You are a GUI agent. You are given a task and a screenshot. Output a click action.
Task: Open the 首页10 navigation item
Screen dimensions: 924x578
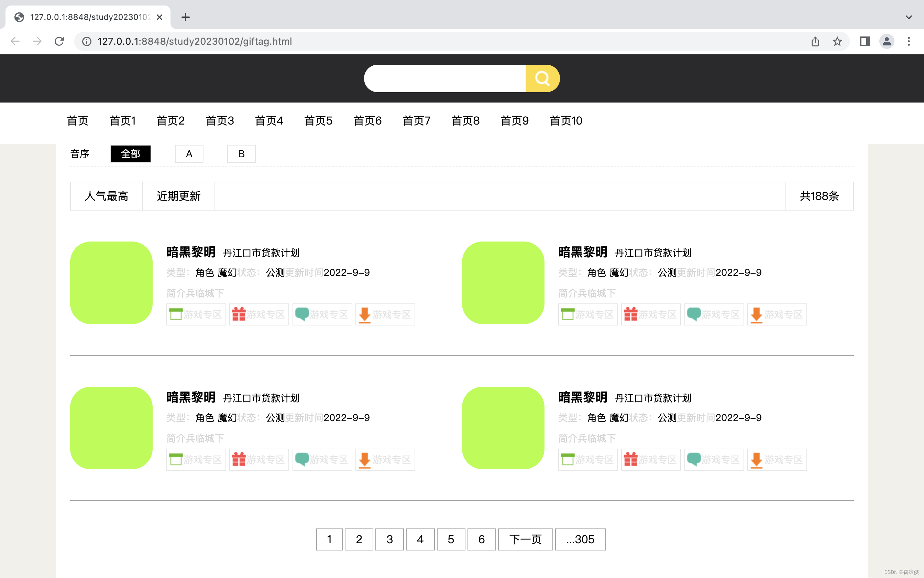point(566,121)
